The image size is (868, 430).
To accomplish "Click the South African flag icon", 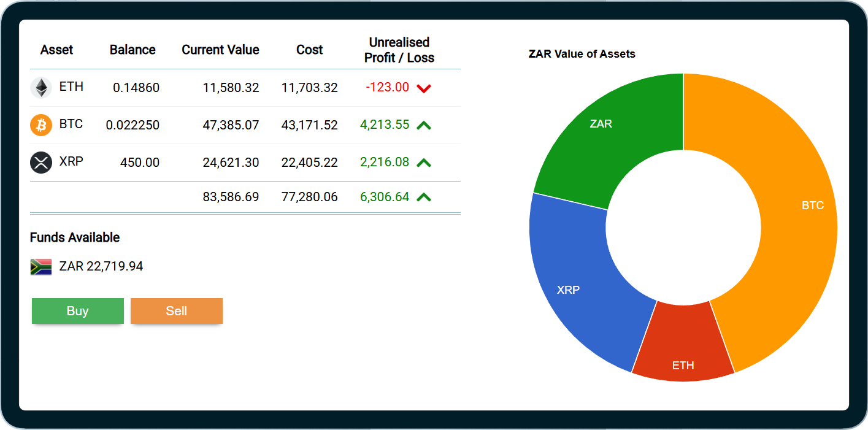I will coord(41,267).
